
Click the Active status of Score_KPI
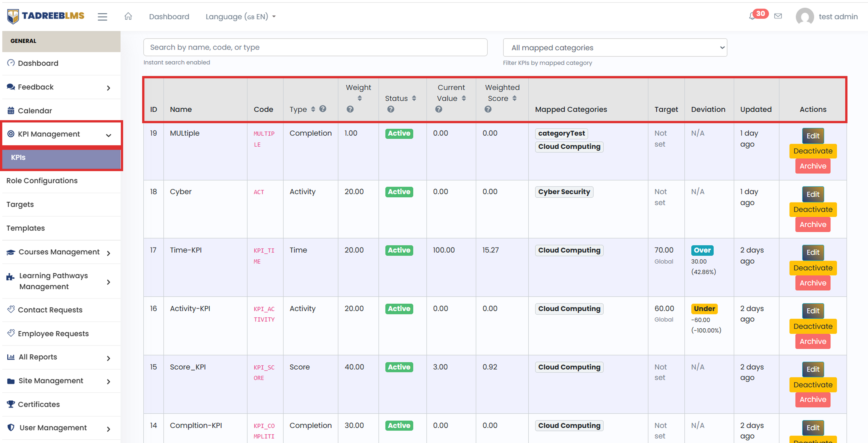pos(399,367)
